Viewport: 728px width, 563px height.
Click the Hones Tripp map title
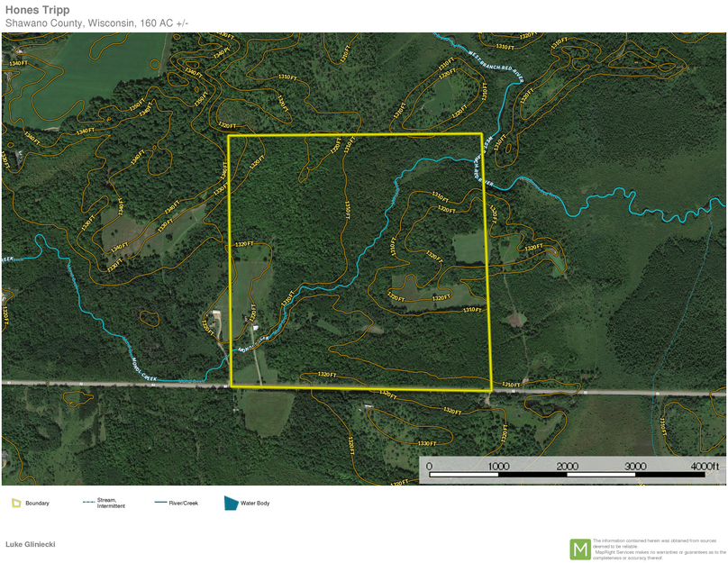click(x=37, y=10)
